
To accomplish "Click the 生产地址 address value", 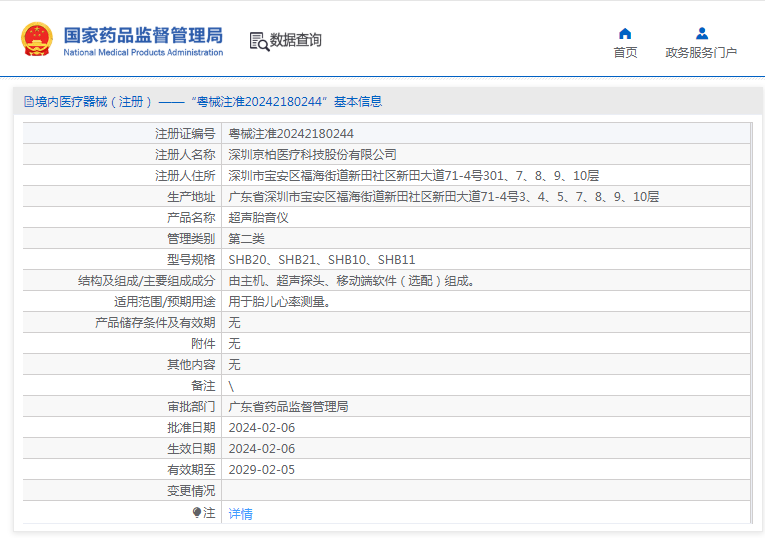I will coord(443,197).
